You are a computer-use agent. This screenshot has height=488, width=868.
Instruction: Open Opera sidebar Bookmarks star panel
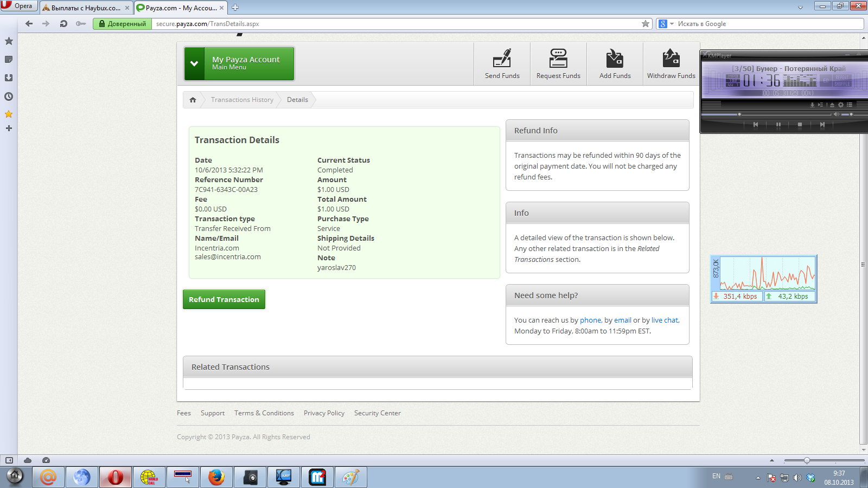9,41
